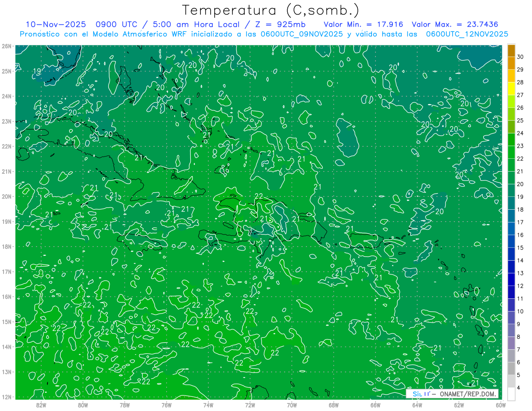Click the "0600UTC_12NOV2025" valid-until time

pyautogui.click(x=467, y=34)
